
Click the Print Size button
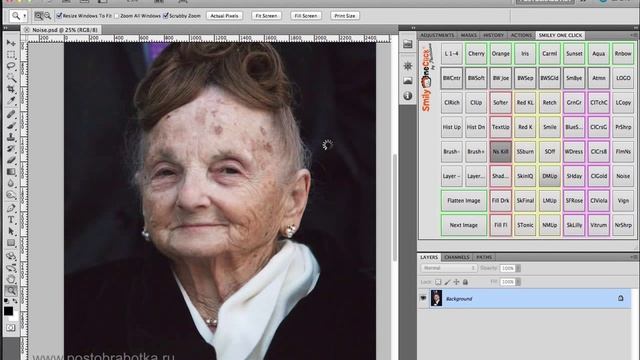click(x=345, y=16)
